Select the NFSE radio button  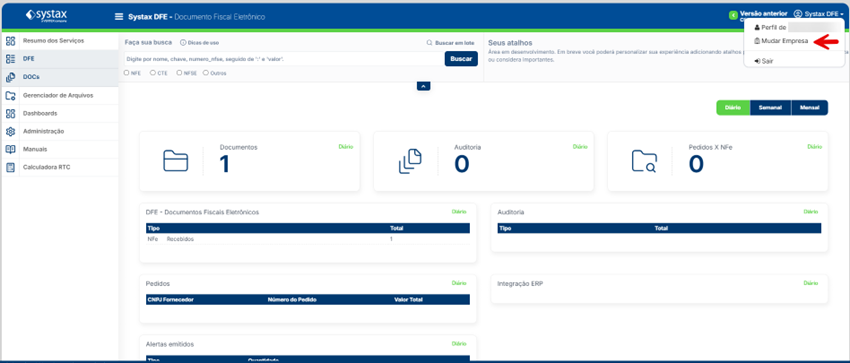click(x=179, y=73)
